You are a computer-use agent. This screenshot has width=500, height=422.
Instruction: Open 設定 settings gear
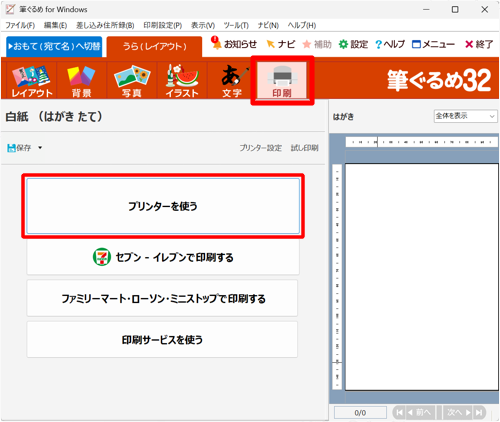point(353,44)
